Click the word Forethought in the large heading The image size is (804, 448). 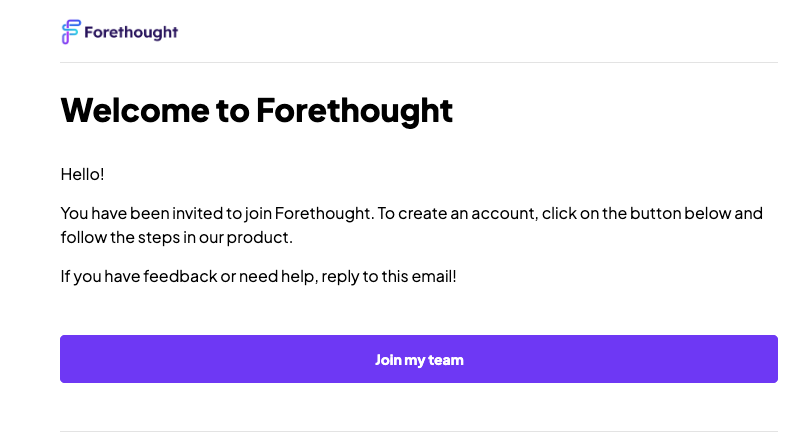[x=354, y=111]
